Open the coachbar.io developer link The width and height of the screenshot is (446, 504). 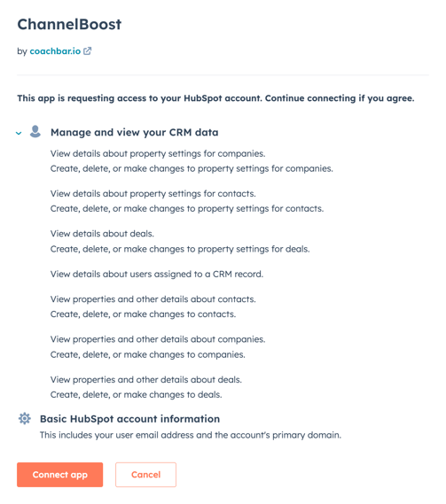click(55, 51)
